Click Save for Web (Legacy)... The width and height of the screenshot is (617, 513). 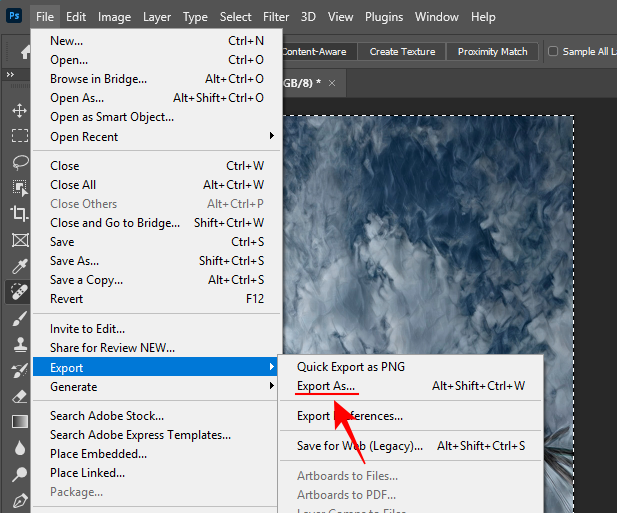click(411, 446)
